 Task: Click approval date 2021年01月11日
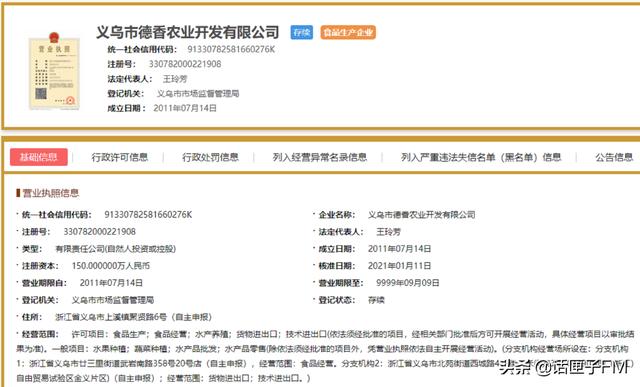point(400,266)
